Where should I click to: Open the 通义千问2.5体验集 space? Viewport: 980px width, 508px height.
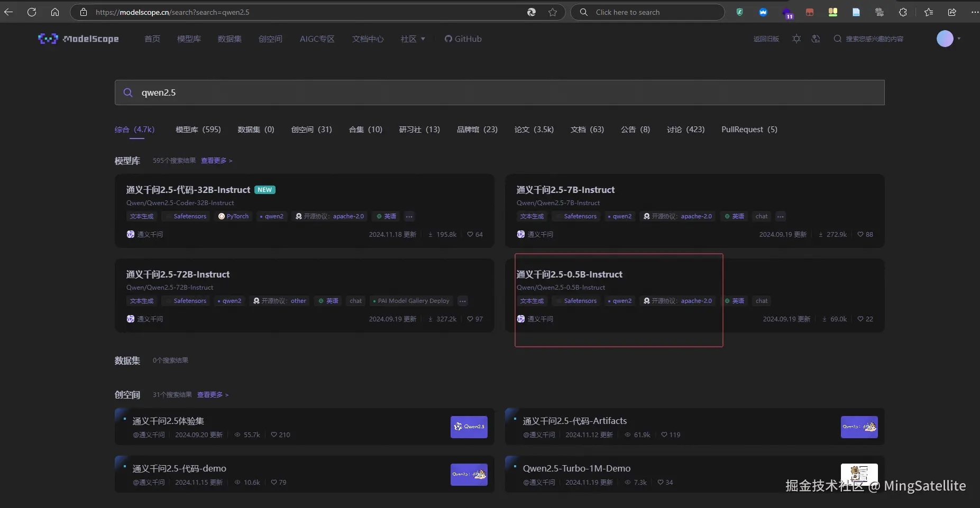tap(168, 421)
